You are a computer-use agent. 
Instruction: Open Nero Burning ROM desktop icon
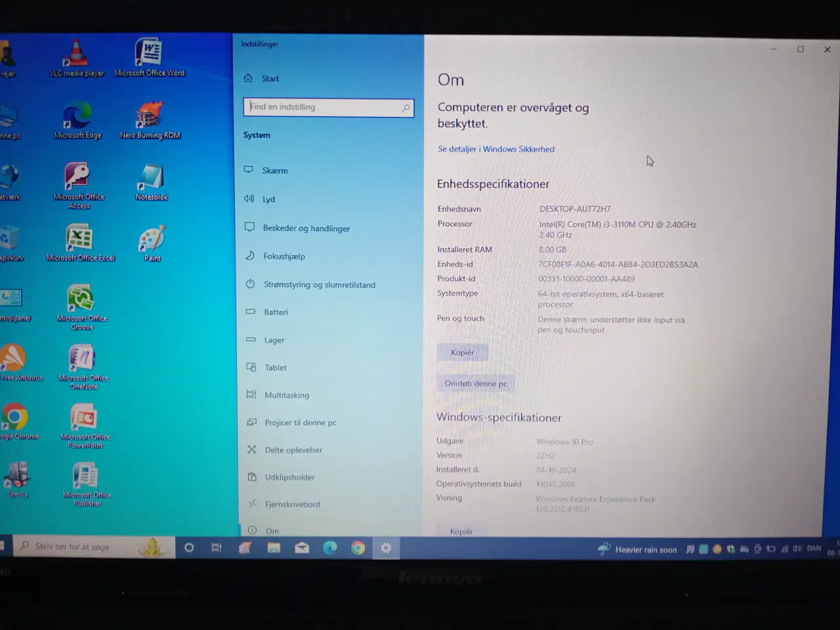150,120
